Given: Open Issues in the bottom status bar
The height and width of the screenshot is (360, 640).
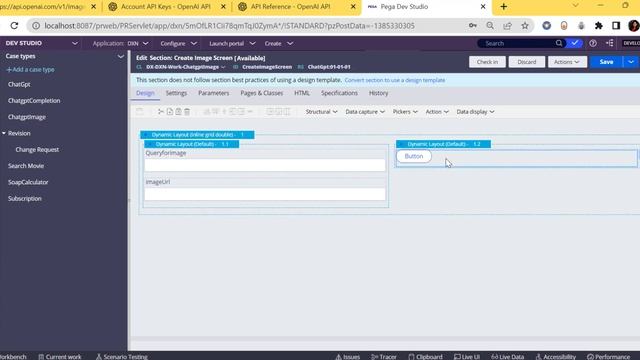Looking at the screenshot, I should [x=348, y=356].
